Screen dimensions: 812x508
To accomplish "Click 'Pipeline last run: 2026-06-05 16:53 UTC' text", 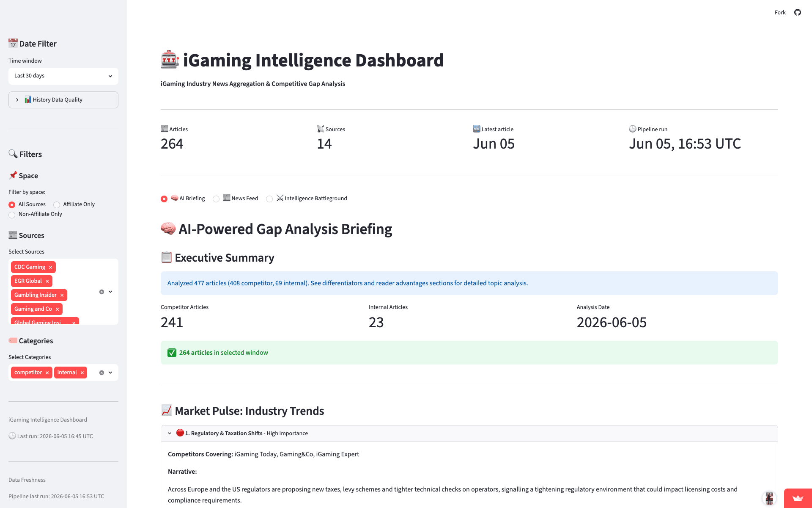I will [x=56, y=496].
